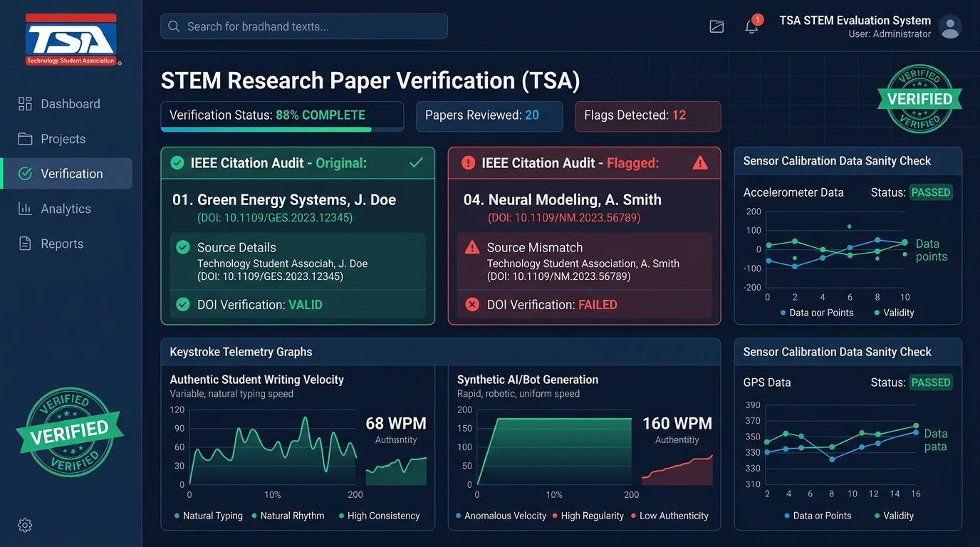Click the 160 WPM value
980x547 pixels.
point(677,424)
